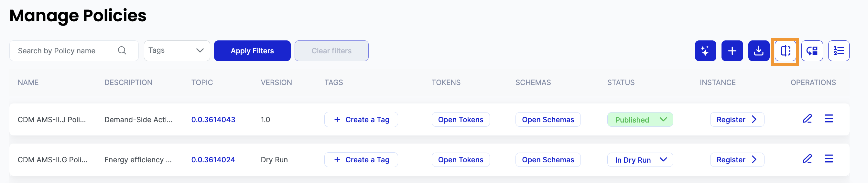868x183 pixels.
Task: Open topic link 0.0.3614024
Action: [213, 160]
